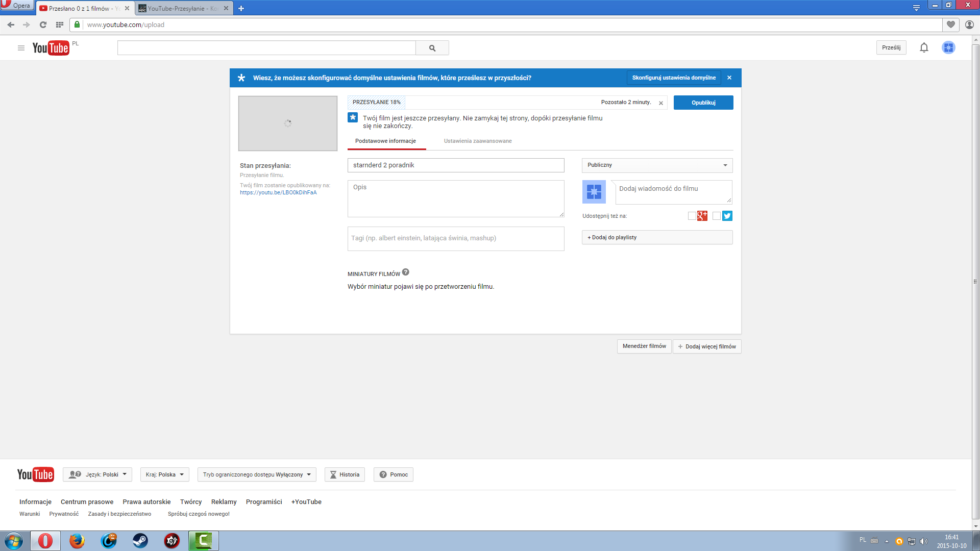This screenshot has height=551, width=980.
Task: Open the account avatar menu
Action: [x=948, y=47]
